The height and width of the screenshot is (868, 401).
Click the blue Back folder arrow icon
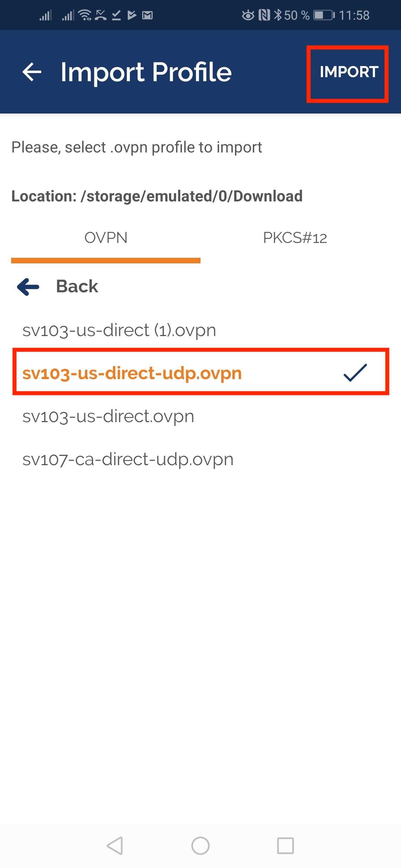[x=28, y=286]
